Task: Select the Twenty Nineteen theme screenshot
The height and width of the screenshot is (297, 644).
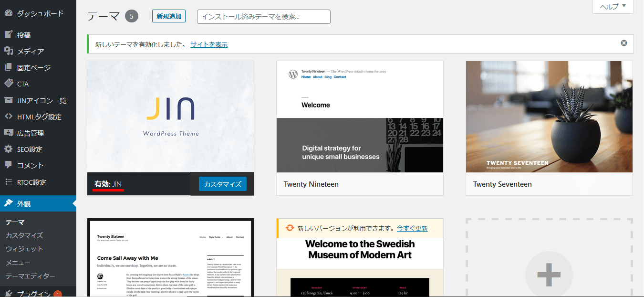Action: coord(360,117)
